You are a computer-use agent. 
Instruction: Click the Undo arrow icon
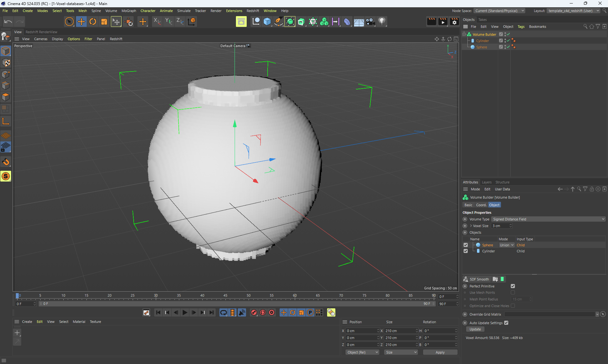tap(8, 22)
